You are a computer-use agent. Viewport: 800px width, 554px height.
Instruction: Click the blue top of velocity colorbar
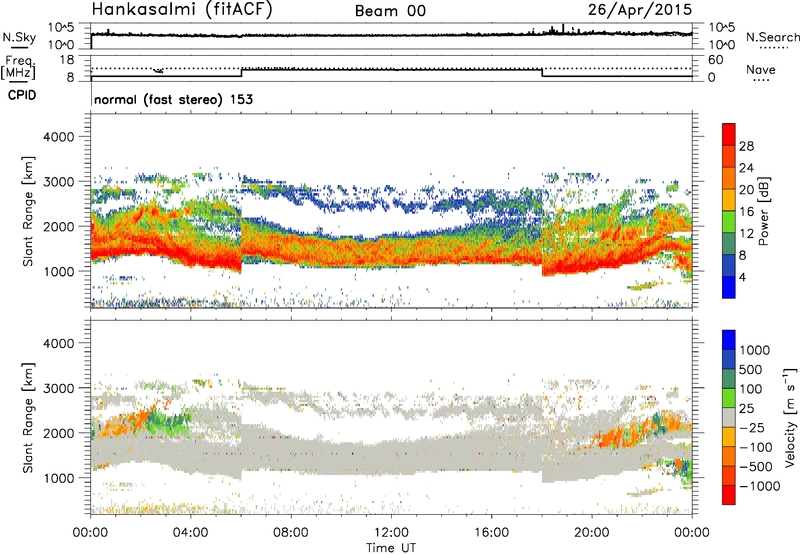729,340
